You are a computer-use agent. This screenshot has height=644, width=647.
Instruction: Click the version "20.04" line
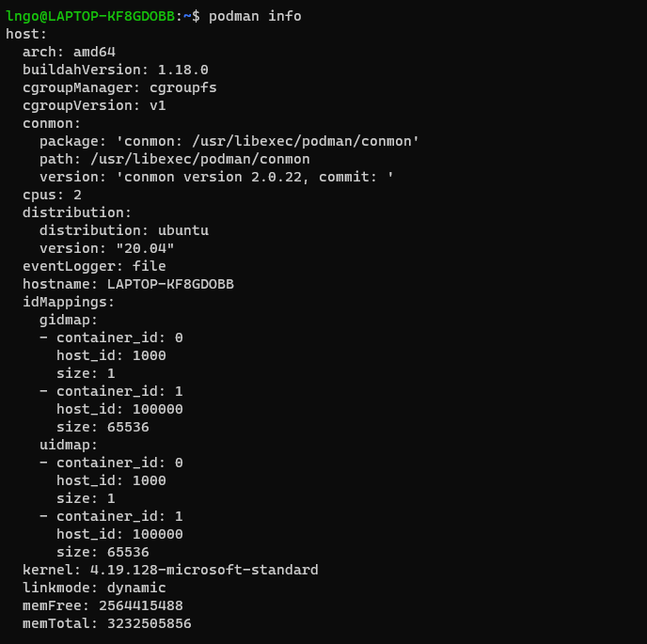point(106,248)
